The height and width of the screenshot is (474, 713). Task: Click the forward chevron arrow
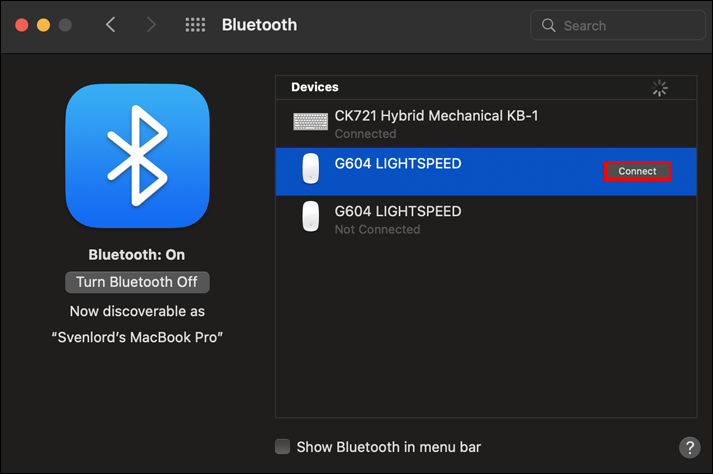(x=151, y=25)
